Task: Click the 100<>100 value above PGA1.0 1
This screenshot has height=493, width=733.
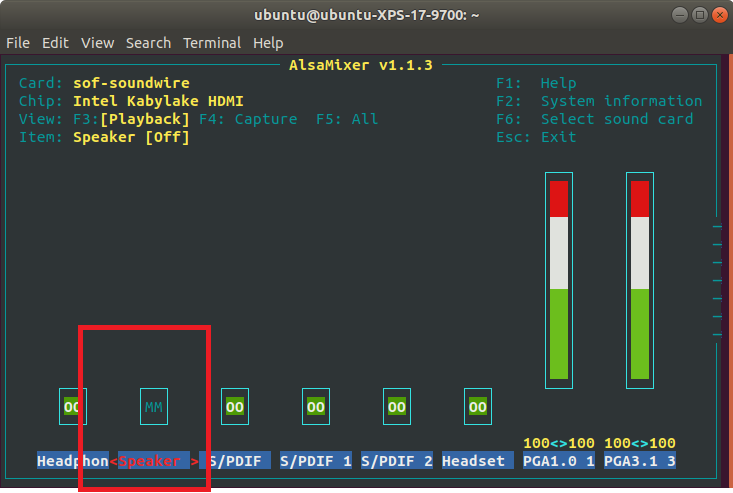Action: (x=559, y=443)
